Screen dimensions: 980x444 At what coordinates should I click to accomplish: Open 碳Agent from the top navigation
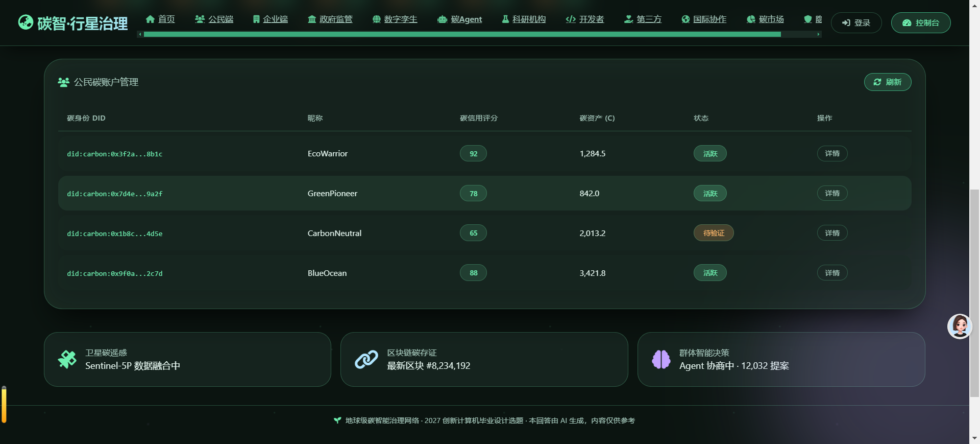click(460, 19)
